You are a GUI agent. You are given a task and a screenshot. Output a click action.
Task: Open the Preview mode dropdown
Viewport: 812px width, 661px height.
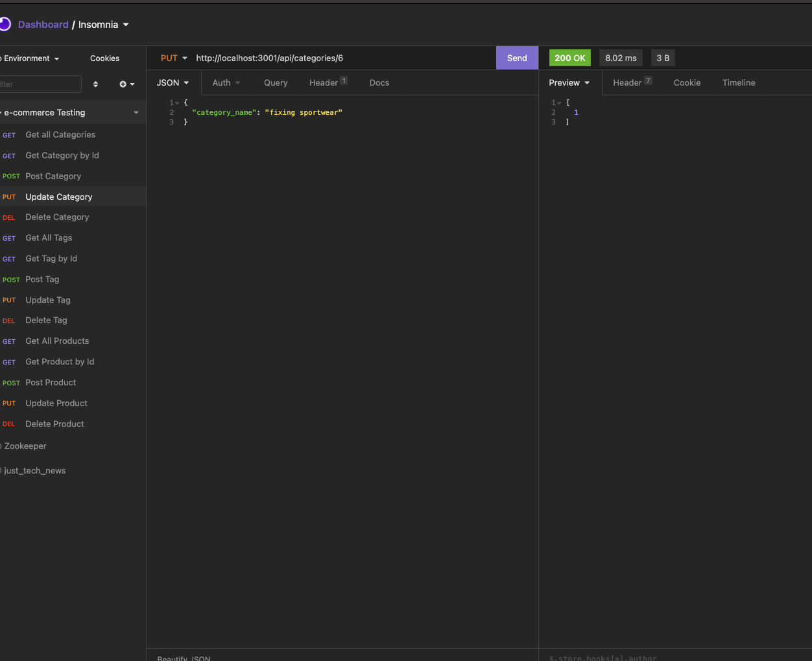(x=569, y=83)
